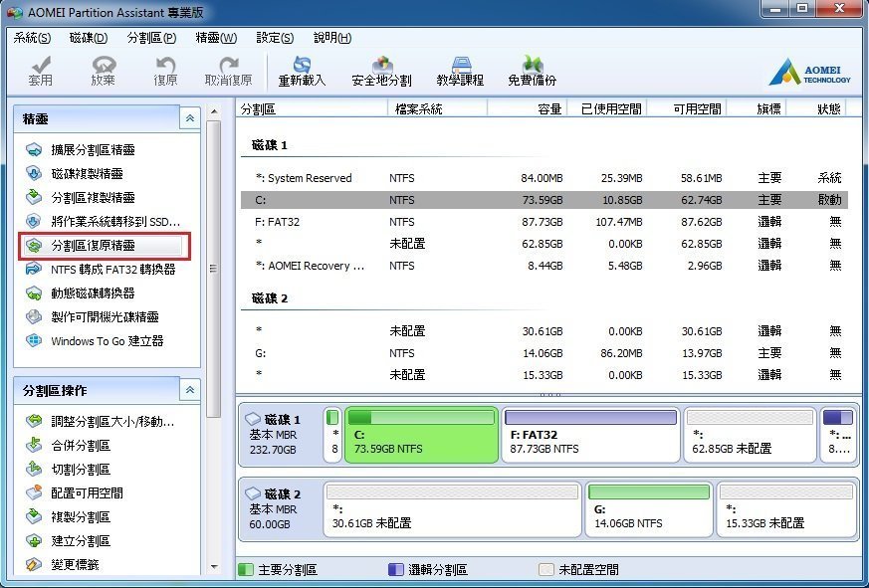Select the G: partition row

[x=544, y=353]
